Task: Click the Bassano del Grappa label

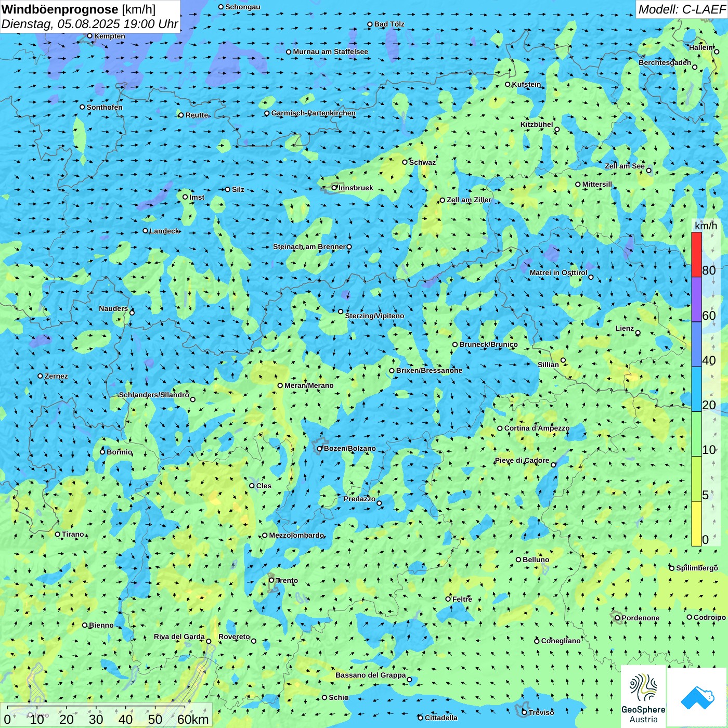Action: [371, 675]
